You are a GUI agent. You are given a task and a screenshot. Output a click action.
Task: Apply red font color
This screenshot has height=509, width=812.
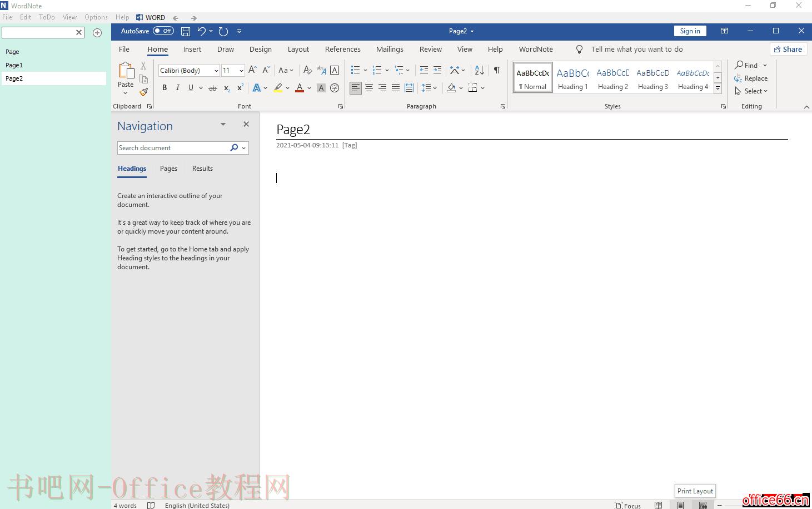click(x=300, y=88)
